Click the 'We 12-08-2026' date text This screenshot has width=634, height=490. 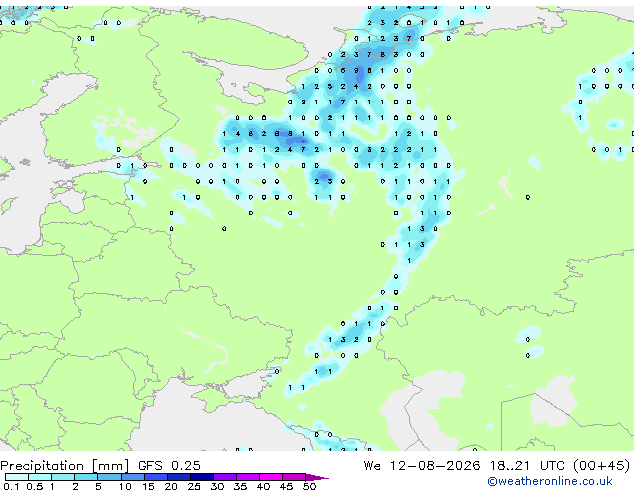(x=422, y=465)
